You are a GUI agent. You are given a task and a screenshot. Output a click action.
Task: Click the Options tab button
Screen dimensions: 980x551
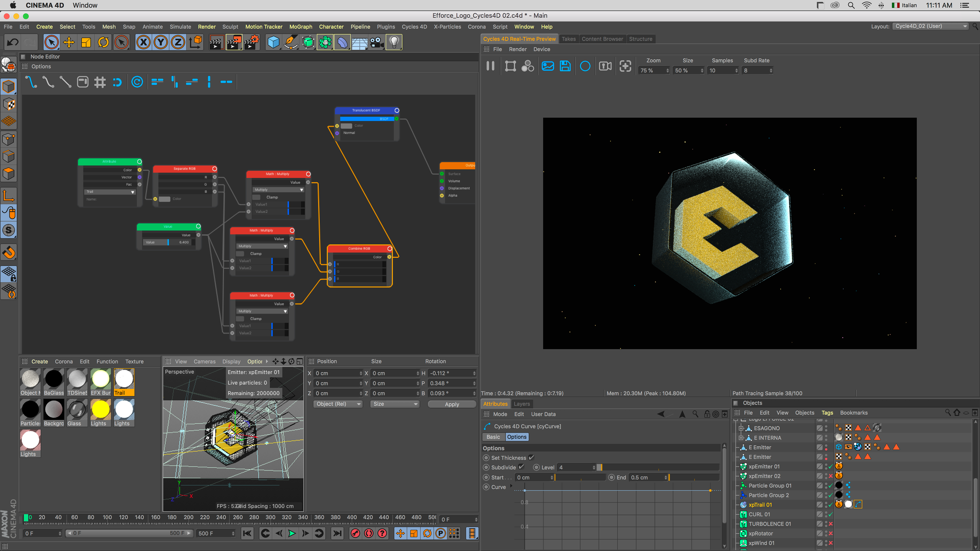[517, 437]
